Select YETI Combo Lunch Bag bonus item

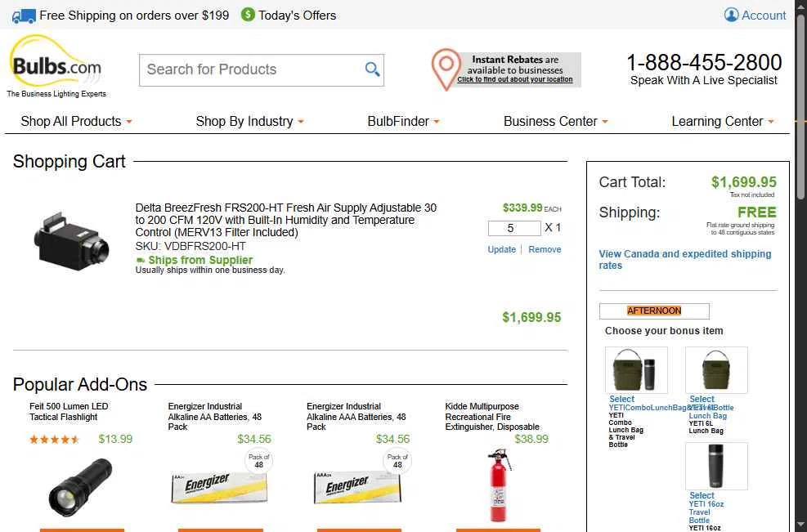point(621,400)
